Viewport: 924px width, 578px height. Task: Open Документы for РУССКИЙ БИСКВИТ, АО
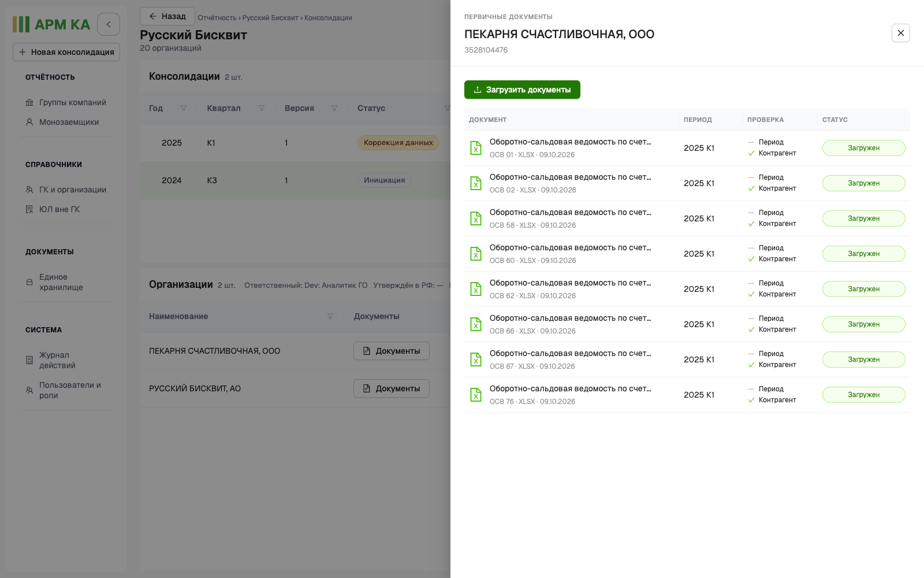point(392,388)
